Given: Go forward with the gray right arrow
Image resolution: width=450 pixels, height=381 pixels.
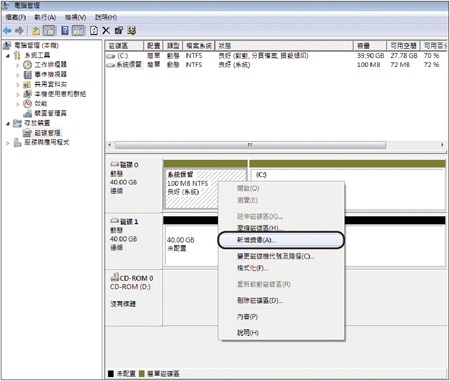Looking at the screenshot, I should [19, 31].
